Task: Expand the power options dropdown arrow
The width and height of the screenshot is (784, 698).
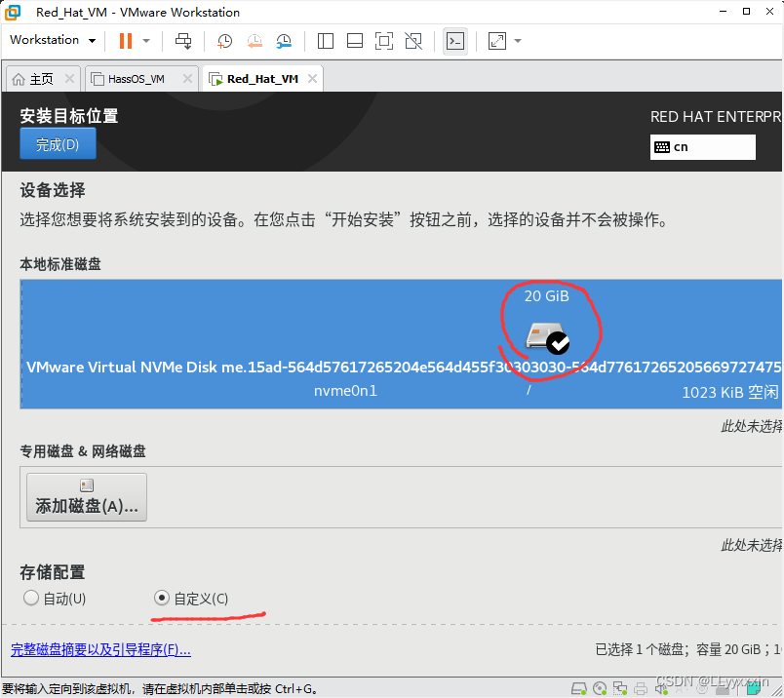Action: coord(146,41)
